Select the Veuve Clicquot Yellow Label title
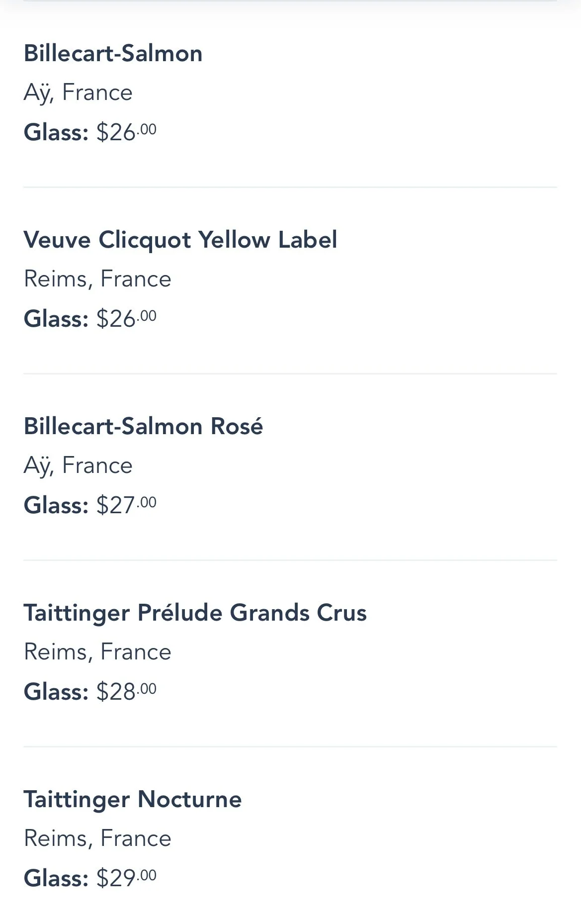This screenshot has height=924, width=581. [180, 240]
